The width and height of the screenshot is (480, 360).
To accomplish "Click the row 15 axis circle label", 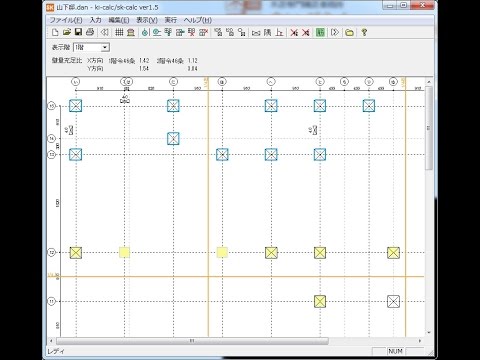I will click(52, 106).
